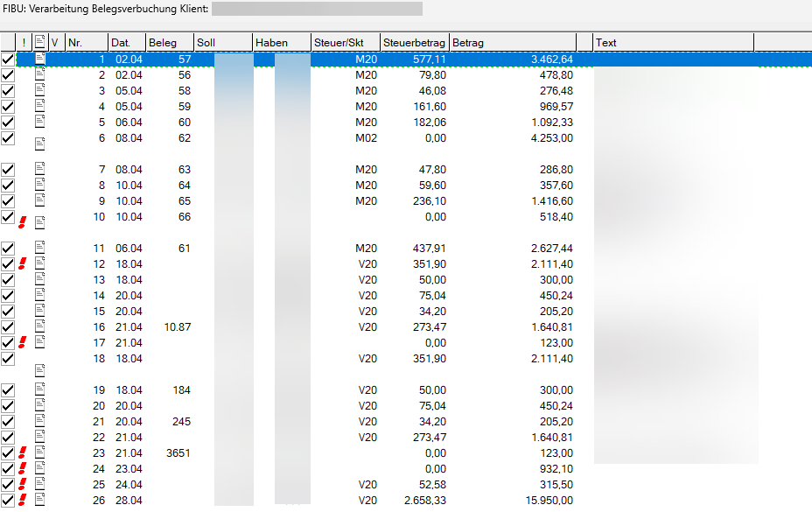
Task: Click document icon column header
Action: tap(39, 42)
